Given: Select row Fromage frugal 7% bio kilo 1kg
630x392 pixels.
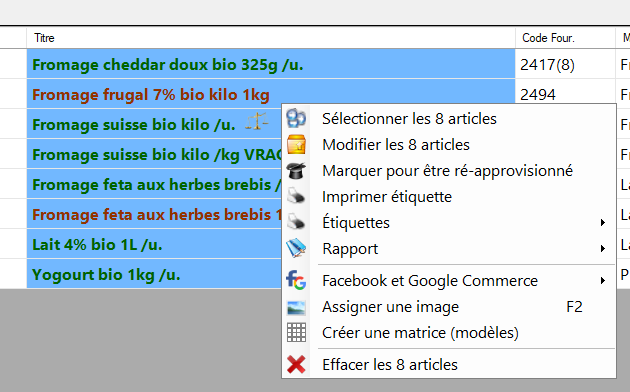Looking at the screenshot, I should (271, 94).
